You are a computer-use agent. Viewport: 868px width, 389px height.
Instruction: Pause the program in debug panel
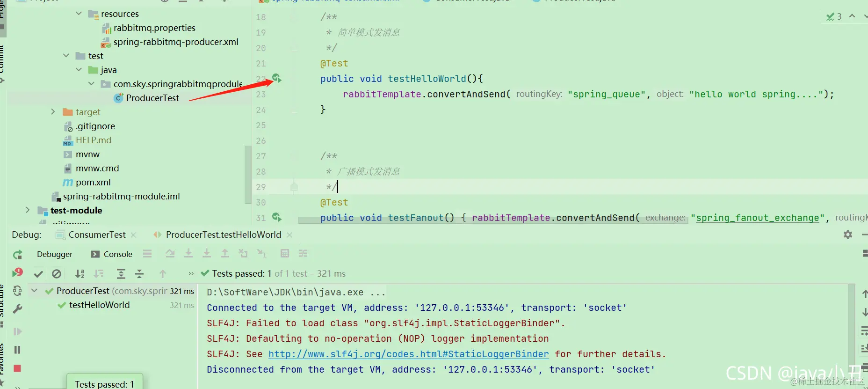(x=18, y=350)
